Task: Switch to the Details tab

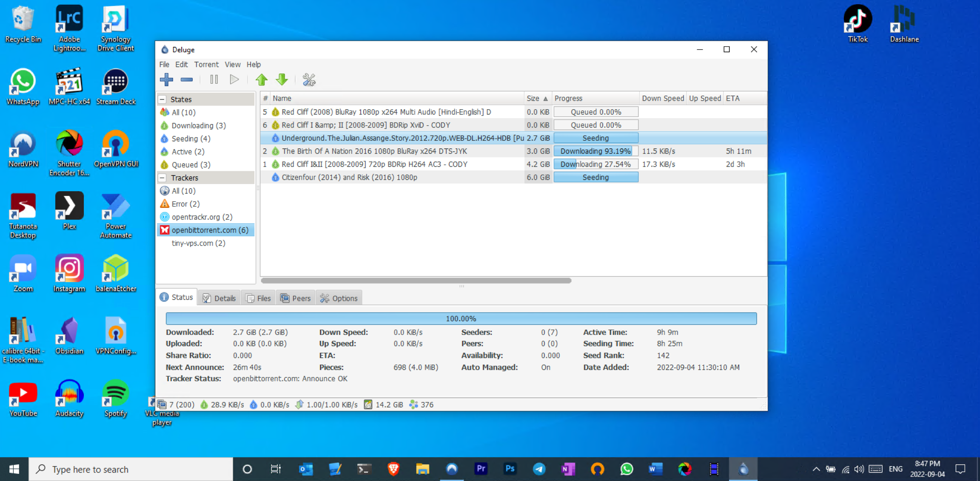Action: (219, 298)
